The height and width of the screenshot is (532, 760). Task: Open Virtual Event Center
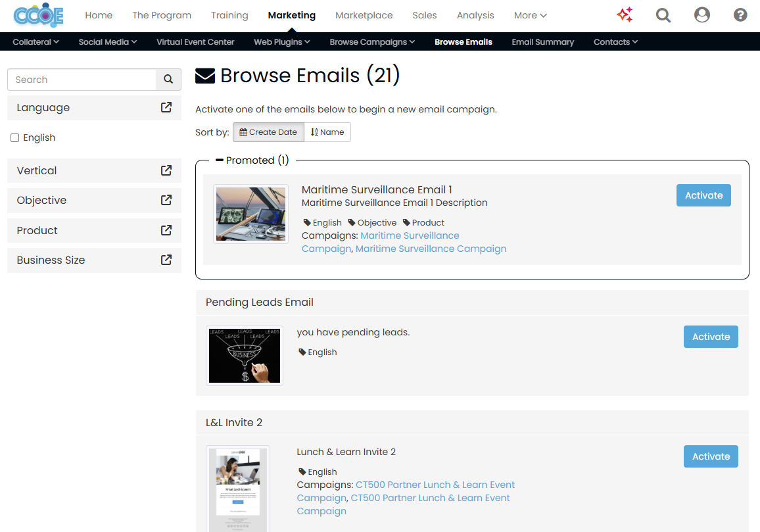point(195,41)
